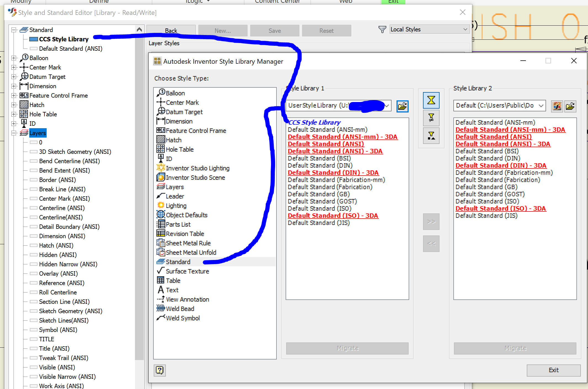Click the create new library icon in Style Library 2
The width and height of the screenshot is (588, 389).
pyautogui.click(x=557, y=106)
